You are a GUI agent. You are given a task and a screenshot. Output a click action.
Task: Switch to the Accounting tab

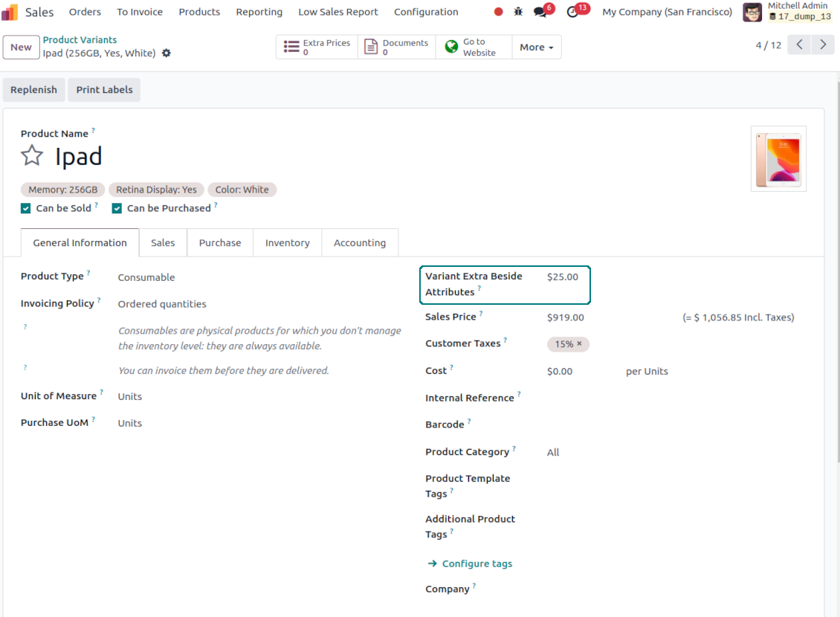[360, 242]
